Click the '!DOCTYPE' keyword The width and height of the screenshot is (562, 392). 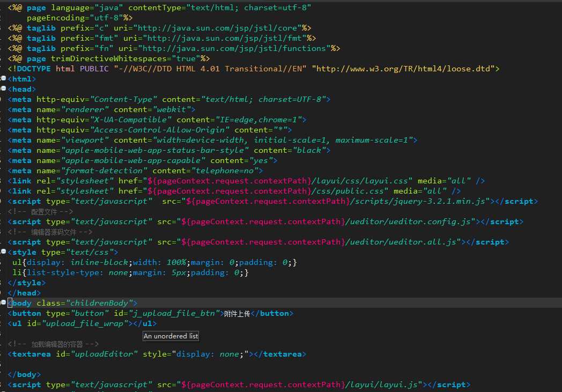31,69
